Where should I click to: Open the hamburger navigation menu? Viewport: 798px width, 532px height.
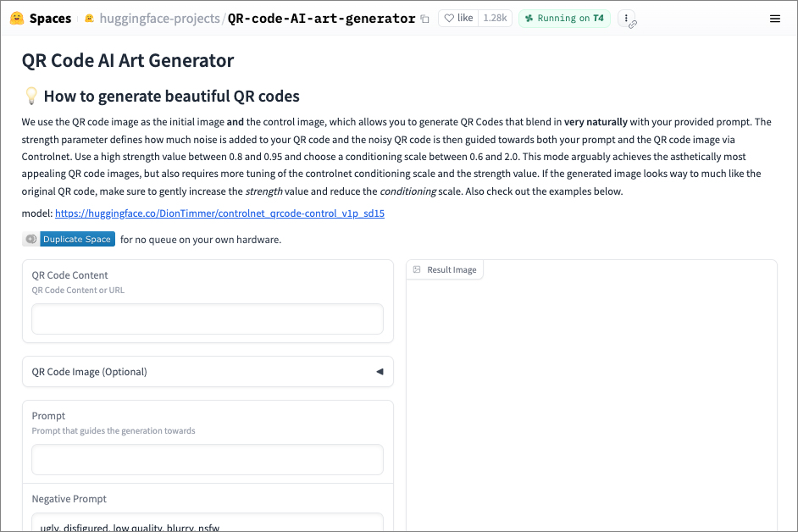[x=775, y=18]
